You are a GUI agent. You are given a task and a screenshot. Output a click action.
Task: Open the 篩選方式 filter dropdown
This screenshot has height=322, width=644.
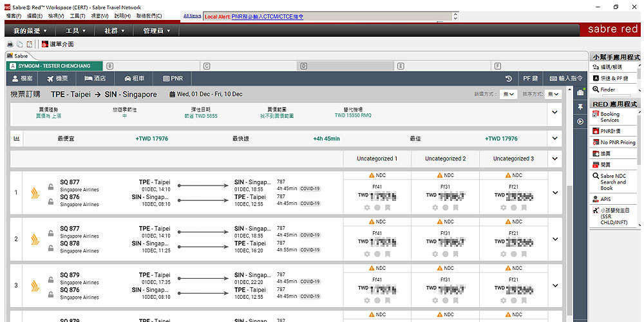[x=508, y=95]
